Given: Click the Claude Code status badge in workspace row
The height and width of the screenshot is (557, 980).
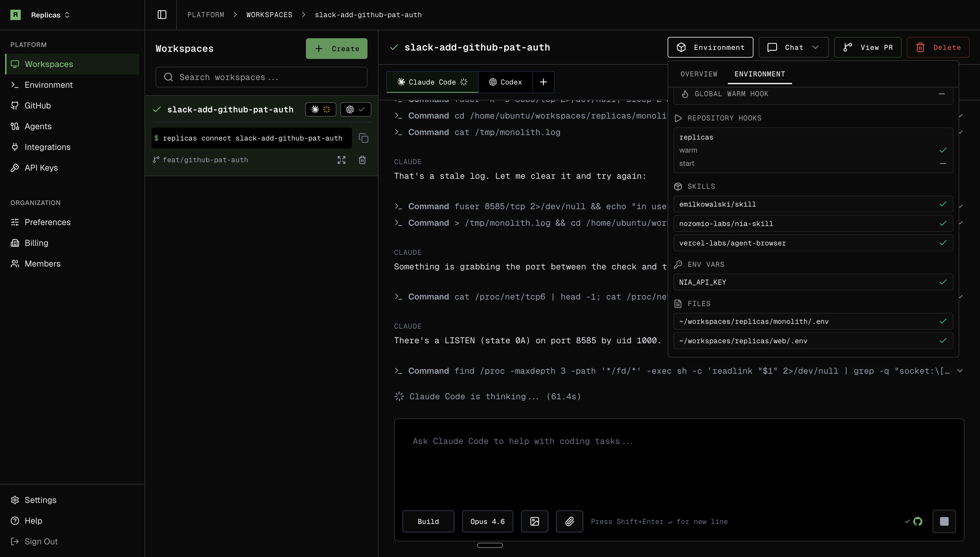Looking at the screenshot, I should click(x=321, y=109).
